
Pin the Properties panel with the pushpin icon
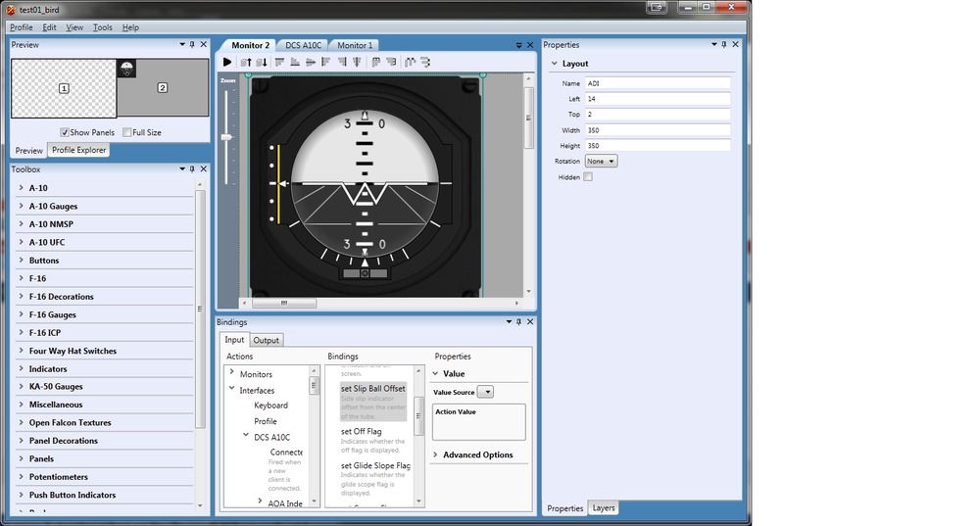click(x=724, y=45)
